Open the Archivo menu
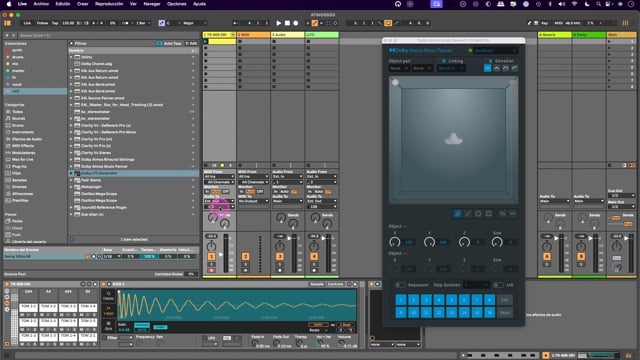 click(41, 4)
